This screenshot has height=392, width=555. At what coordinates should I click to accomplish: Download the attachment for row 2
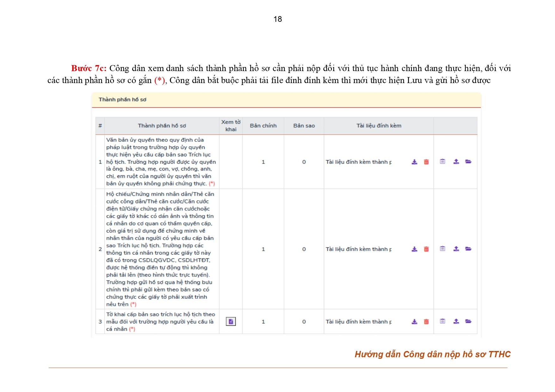(414, 249)
